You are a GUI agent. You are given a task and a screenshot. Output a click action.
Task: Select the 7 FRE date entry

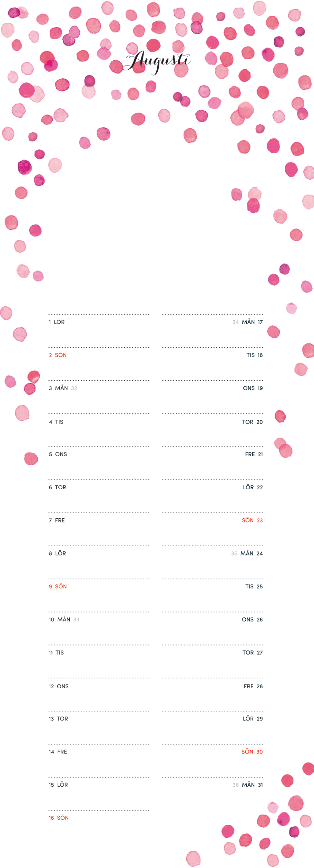[x=57, y=520]
